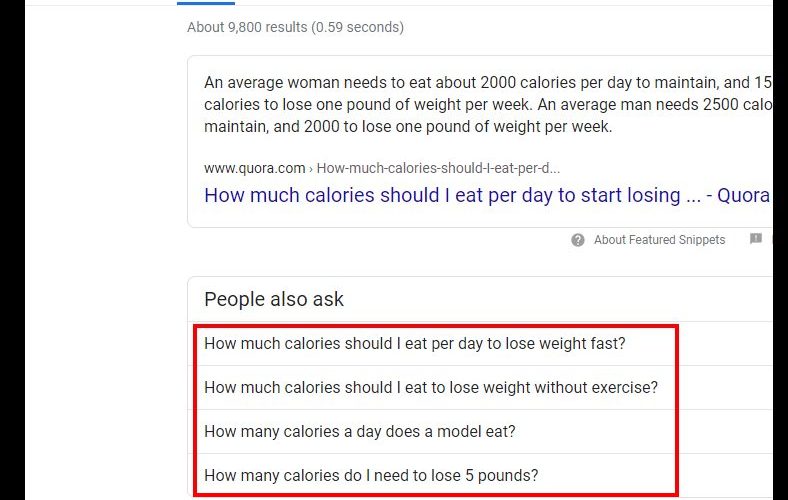
Task: Click the question mark help icon
Action: [x=577, y=240]
